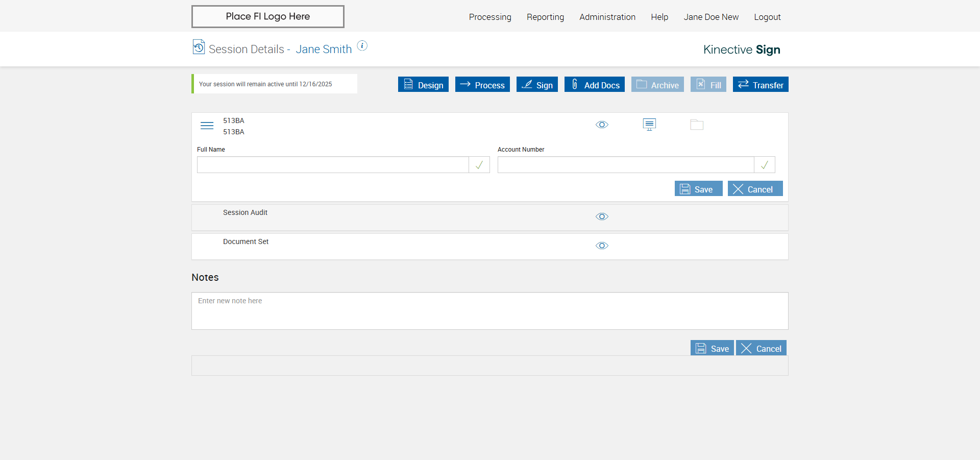Click the Design toolbar button

pyautogui.click(x=423, y=85)
